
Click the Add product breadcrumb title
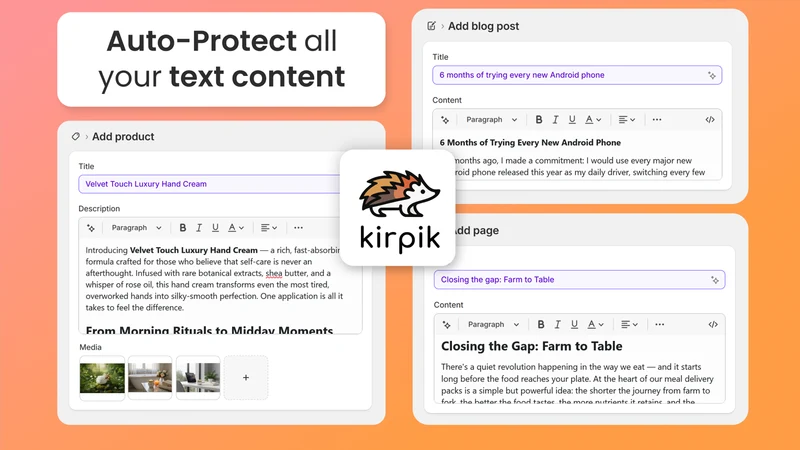tap(123, 137)
